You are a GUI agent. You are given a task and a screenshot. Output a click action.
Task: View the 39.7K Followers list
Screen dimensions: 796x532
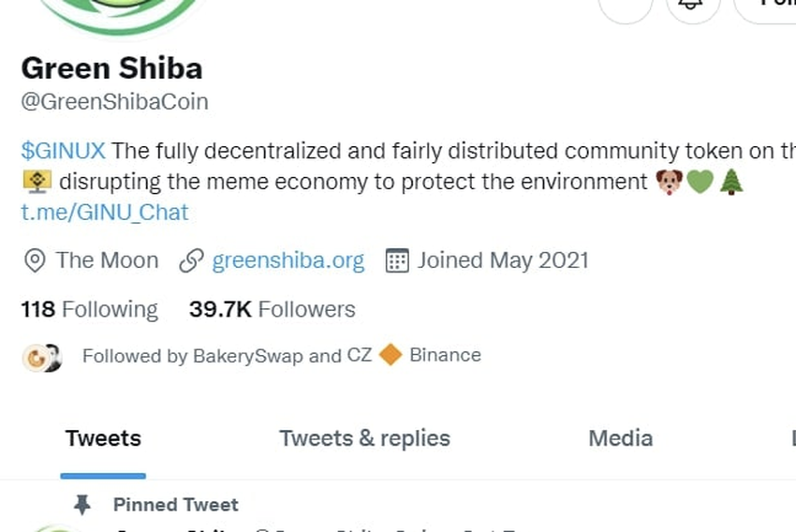tap(273, 309)
